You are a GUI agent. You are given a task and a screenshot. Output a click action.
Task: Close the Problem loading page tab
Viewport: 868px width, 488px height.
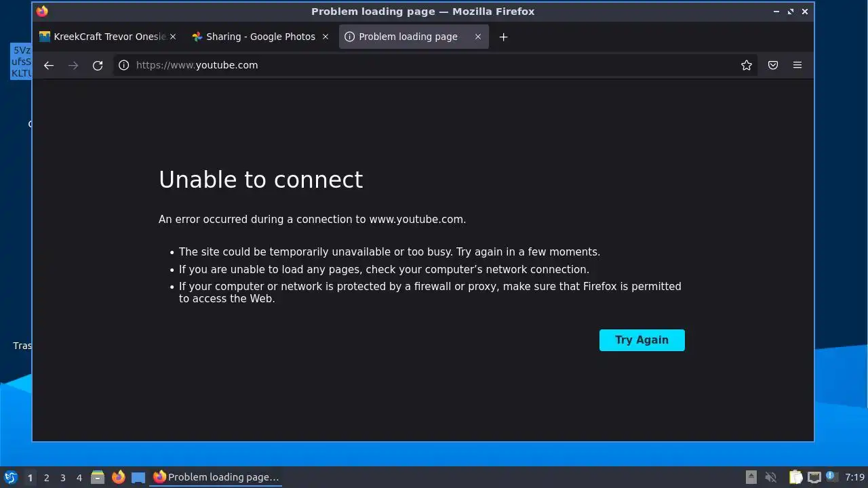pyautogui.click(x=478, y=37)
